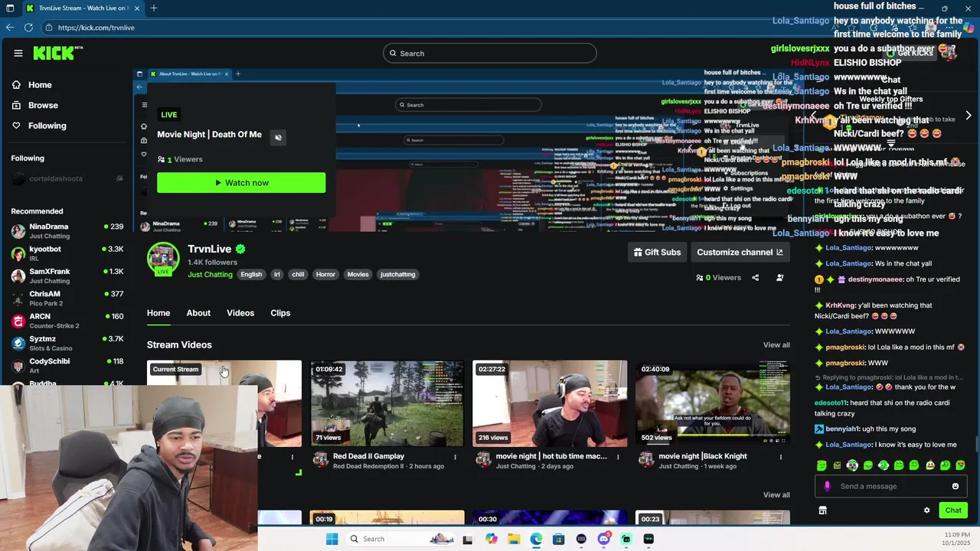Open Discord from taskbar
This screenshot has width=980, height=551.
(x=603, y=539)
